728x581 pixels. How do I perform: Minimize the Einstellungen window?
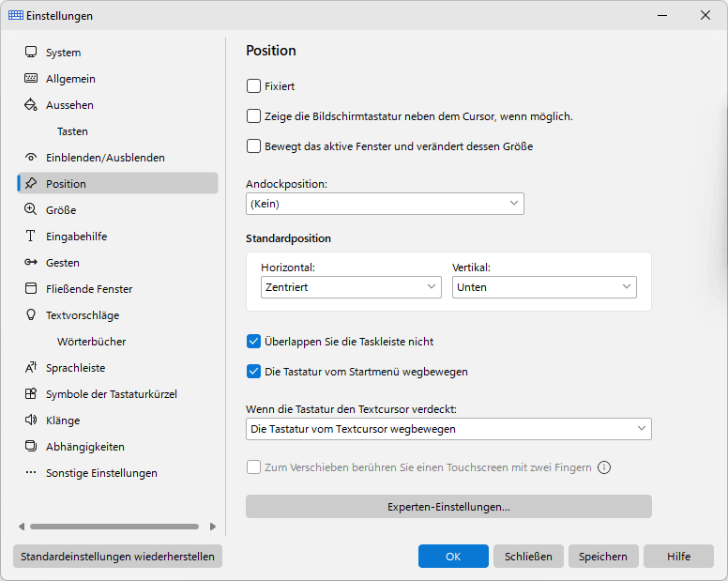[x=662, y=15]
